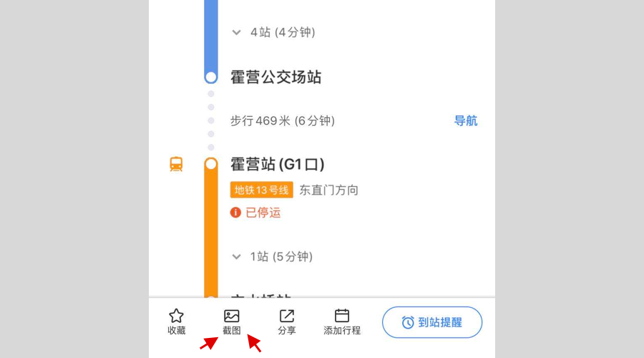Image resolution: width=644 pixels, height=358 pixels.
Task: Click the orange subway train icon
Action: point(176,165)
